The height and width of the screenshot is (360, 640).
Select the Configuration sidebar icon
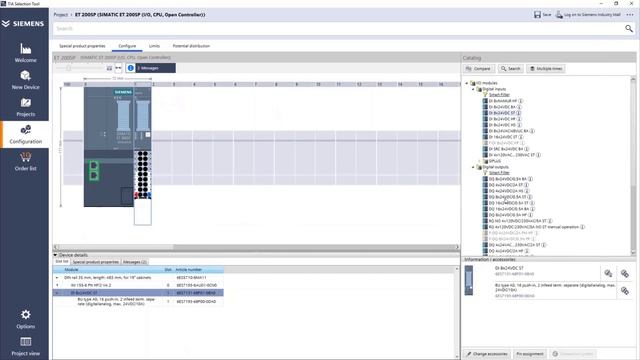pyautogui.click(x=25, y=130)
